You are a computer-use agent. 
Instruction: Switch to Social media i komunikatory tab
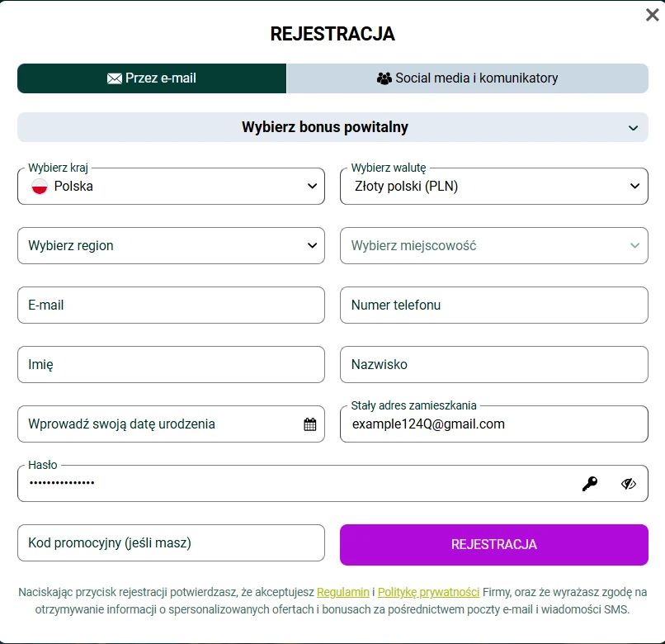click(x=467, y=78)
